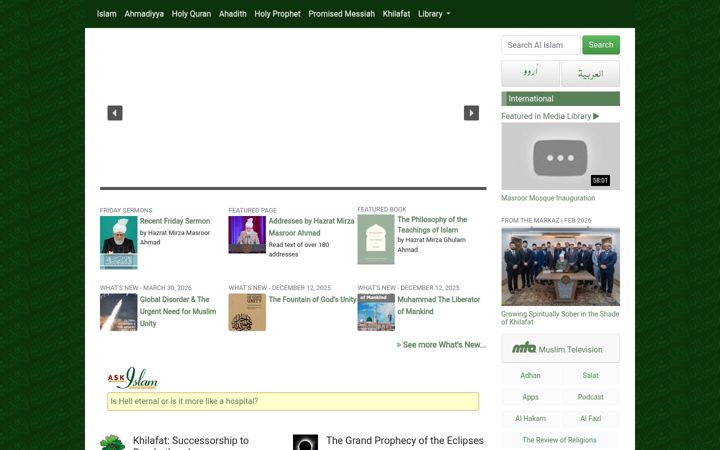Open Masroor Mosque Inauguration title link

point(548,198)
